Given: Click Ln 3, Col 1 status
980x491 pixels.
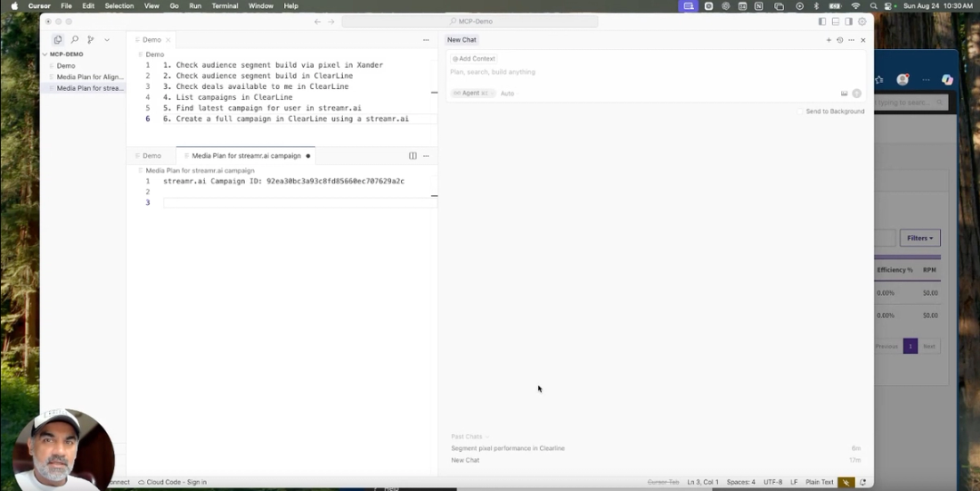Looking at the screenshot, I should [702, 482].
